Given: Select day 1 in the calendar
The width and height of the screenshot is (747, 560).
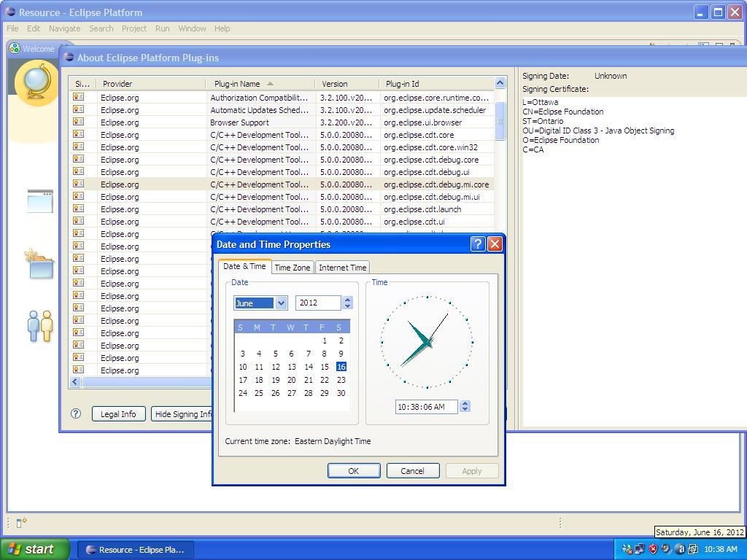Looking at the screenshot, I should coord(325,341).
